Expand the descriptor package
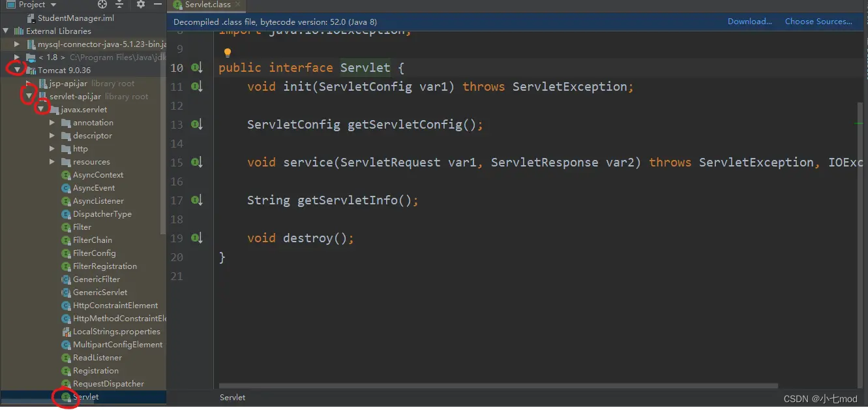868x410 pixels. [53, 136]
